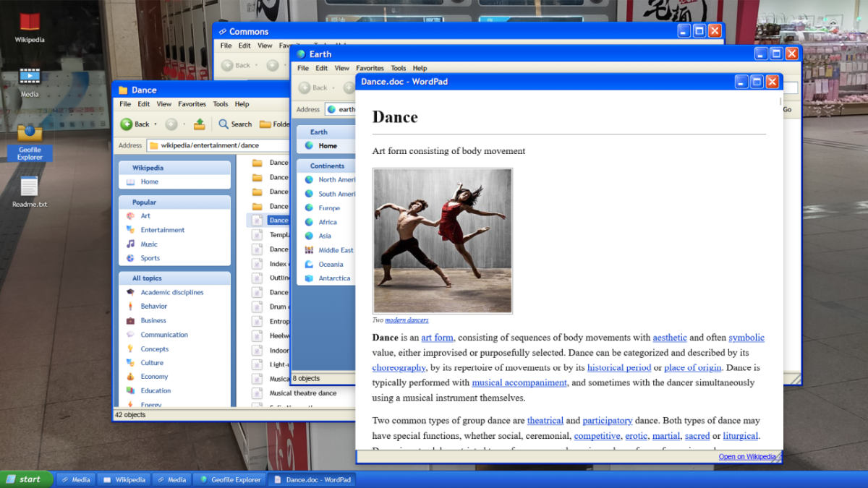868x488 pixels.
Task: Open the Media desktop icon
Action: (30, 82)
